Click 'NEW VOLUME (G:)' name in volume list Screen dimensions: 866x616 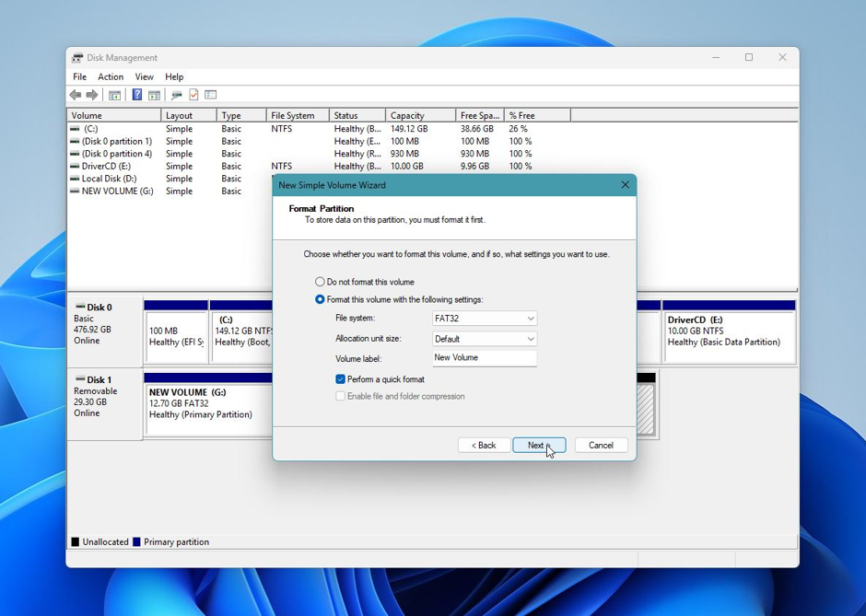[118, 191]
